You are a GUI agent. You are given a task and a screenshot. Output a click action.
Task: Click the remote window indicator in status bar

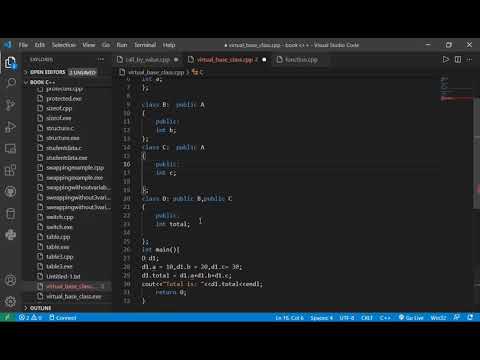tap(7, 317)
